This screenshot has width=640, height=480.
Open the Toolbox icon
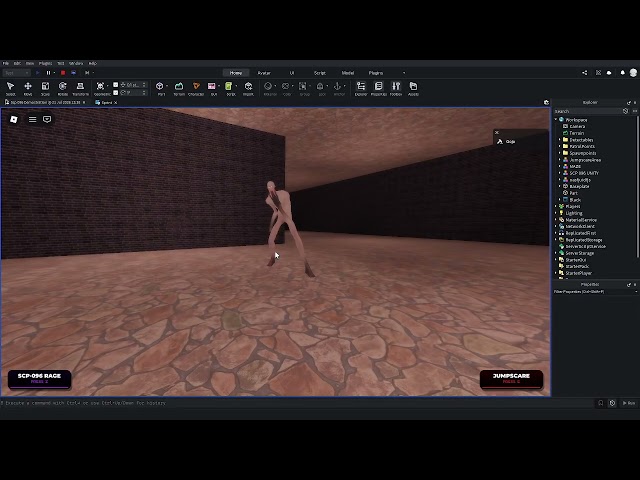[396, 89]
